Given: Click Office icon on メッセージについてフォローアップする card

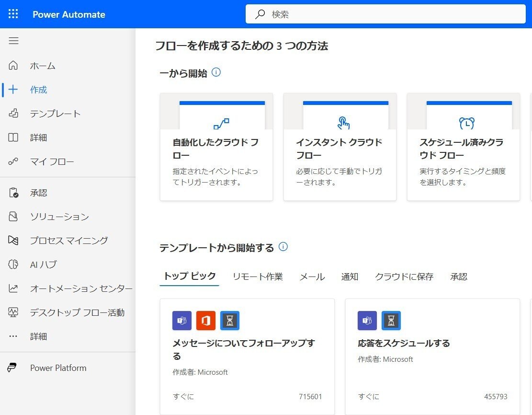Looking at the screenshot, I should click(206, 320).
